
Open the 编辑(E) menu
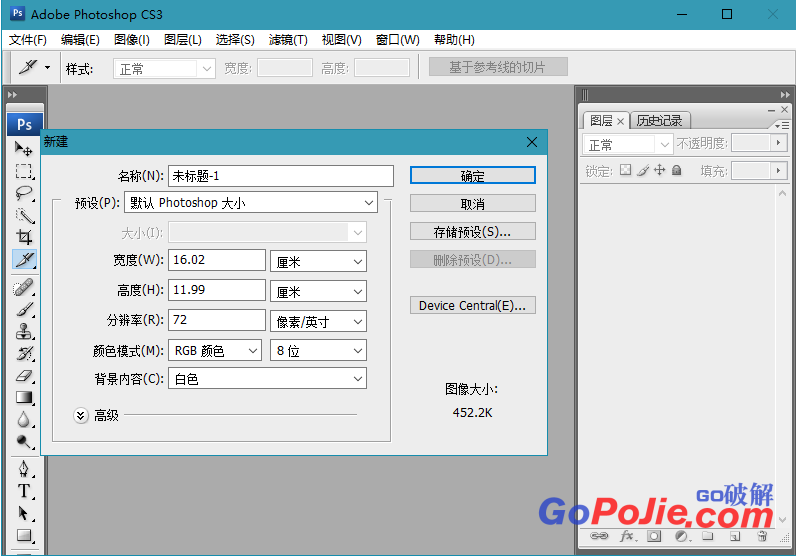point(80,40)
